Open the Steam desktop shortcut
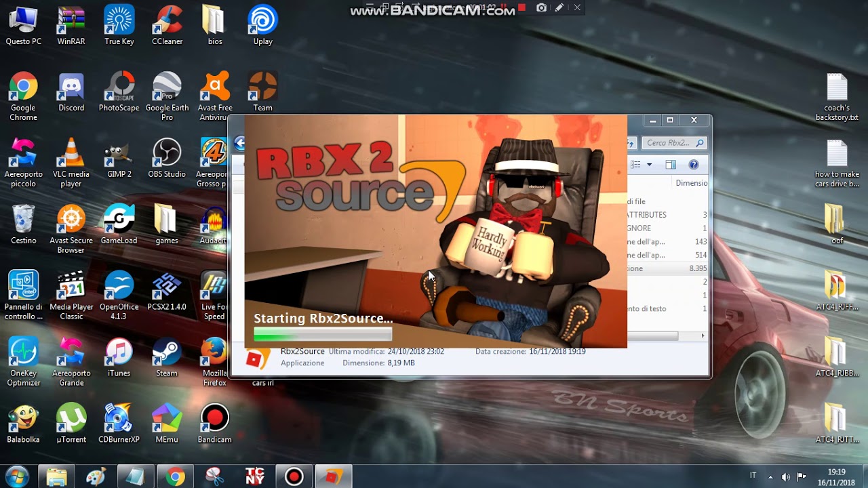 tap(167, 357)
